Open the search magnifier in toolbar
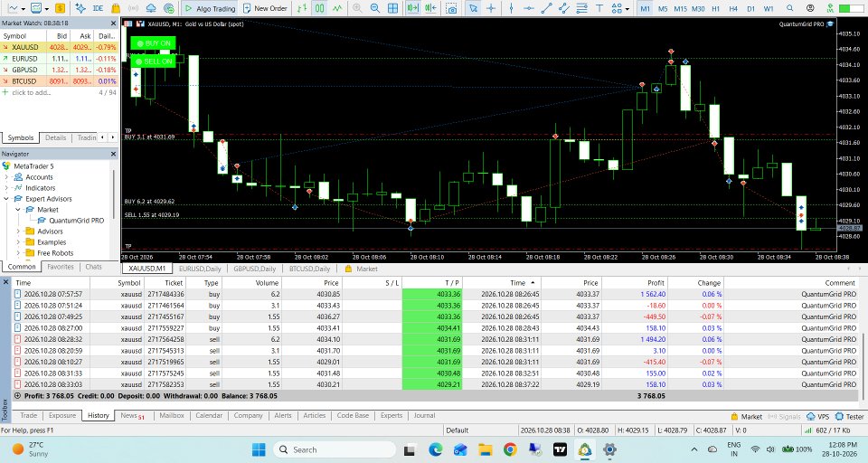The image size is (868, 463). 790,8
